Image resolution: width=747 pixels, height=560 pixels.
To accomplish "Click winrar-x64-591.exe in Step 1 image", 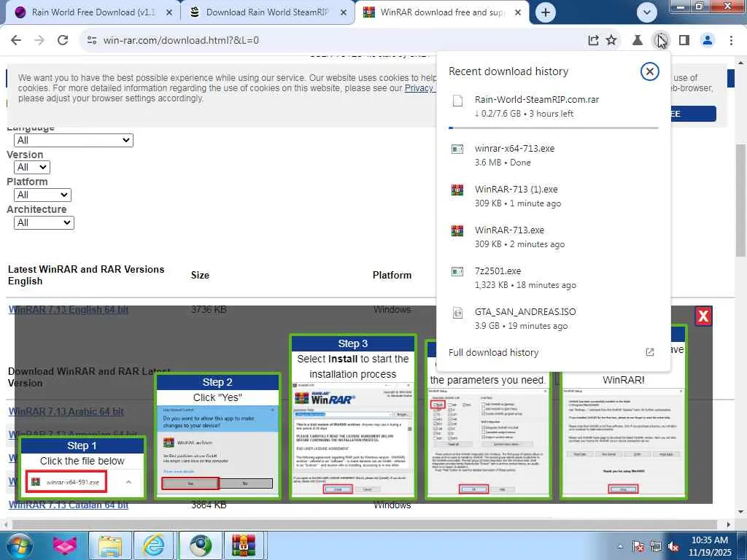I will point(66,482).
